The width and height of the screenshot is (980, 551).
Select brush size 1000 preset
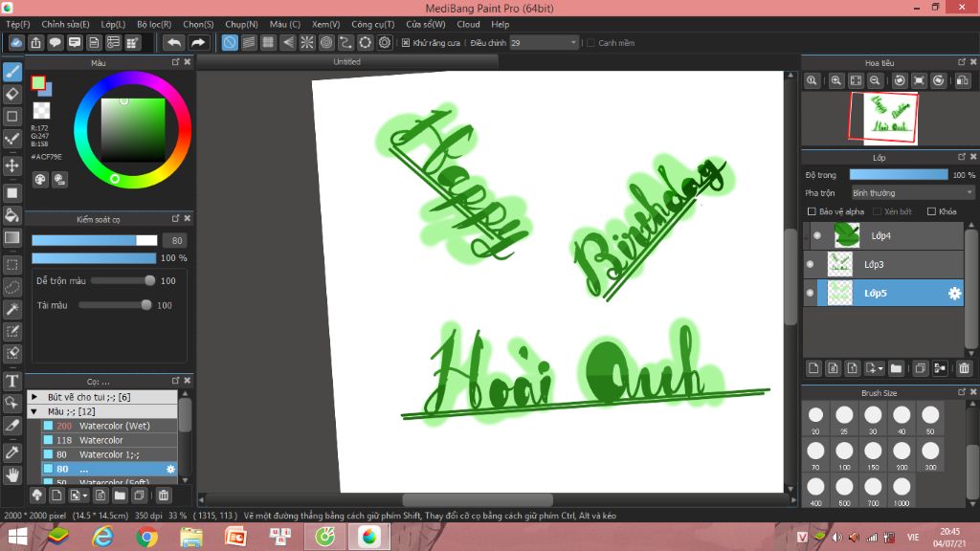(x=902, y=491)
